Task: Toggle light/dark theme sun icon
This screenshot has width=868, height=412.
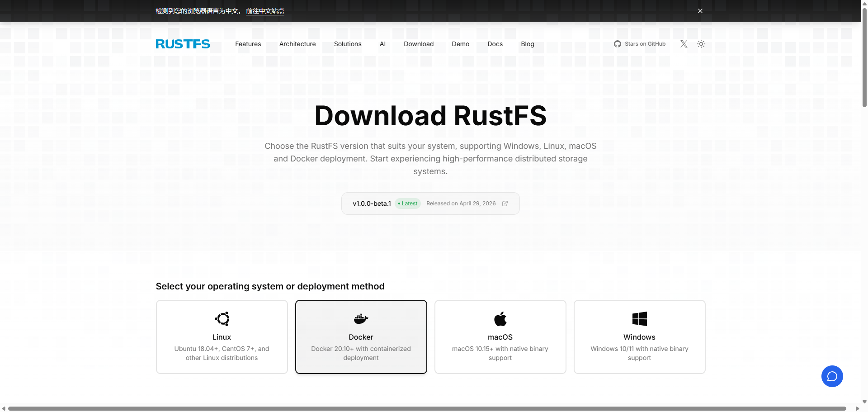Action: click(701, 44)
